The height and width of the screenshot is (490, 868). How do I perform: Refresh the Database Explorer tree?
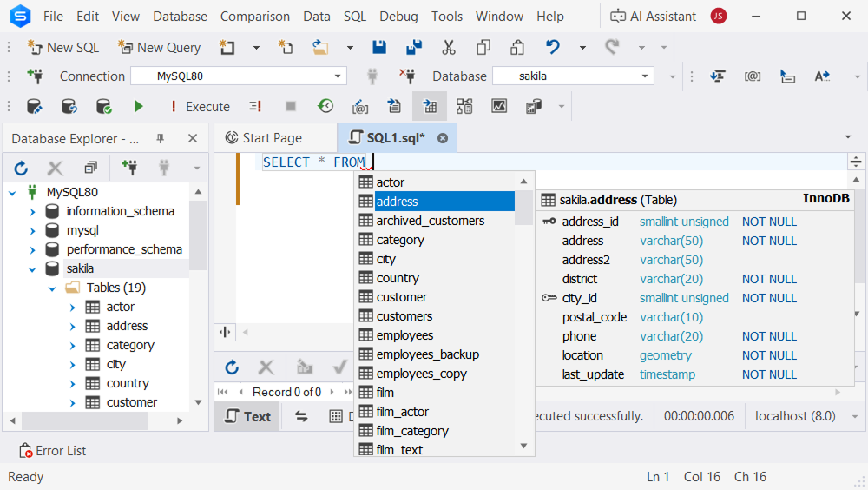tap(21, 168)
